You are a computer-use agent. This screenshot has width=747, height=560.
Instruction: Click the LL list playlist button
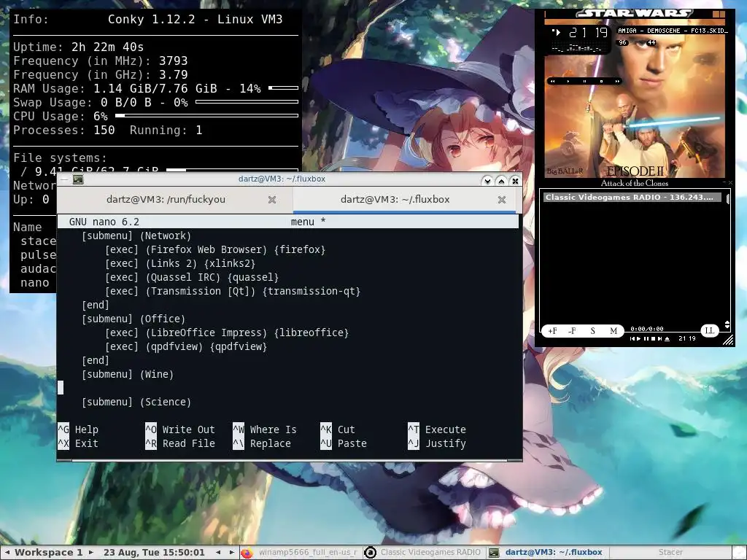point(709,331)
